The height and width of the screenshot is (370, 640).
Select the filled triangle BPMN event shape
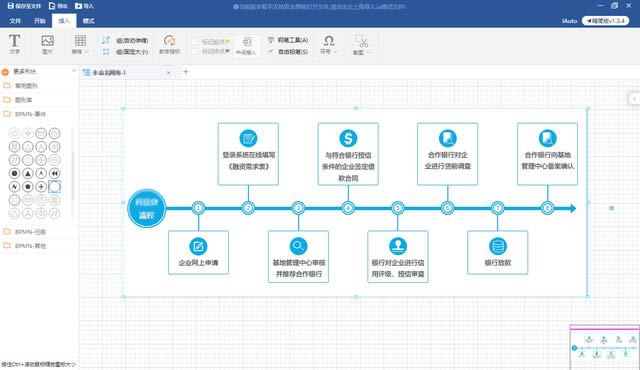tap(28, 173)
